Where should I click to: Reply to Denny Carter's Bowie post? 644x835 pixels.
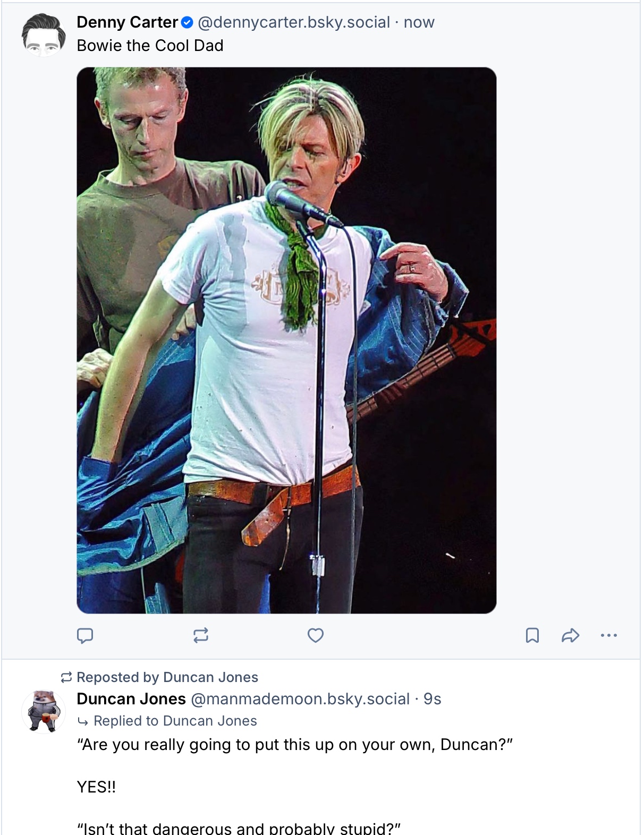85,635
